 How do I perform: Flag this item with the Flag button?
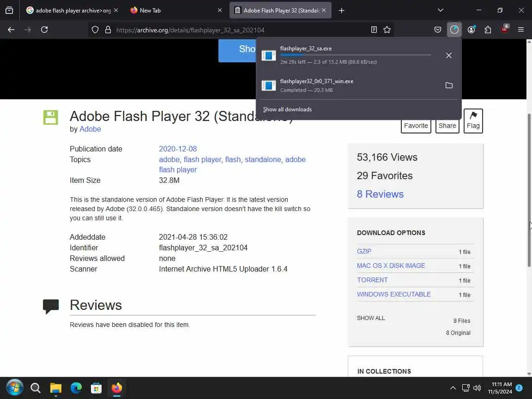(473, 121)
